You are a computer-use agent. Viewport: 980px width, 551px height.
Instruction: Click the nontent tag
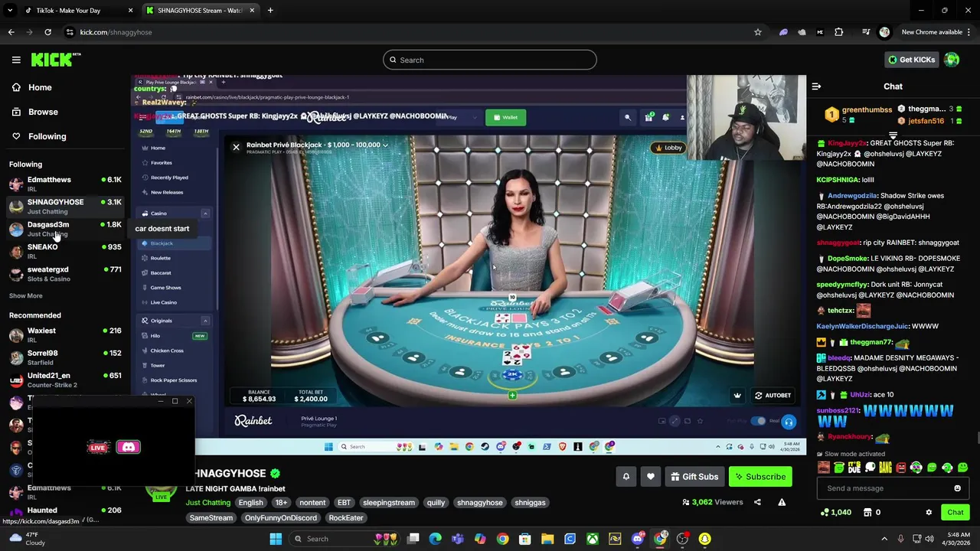click(x=312, y=503)
